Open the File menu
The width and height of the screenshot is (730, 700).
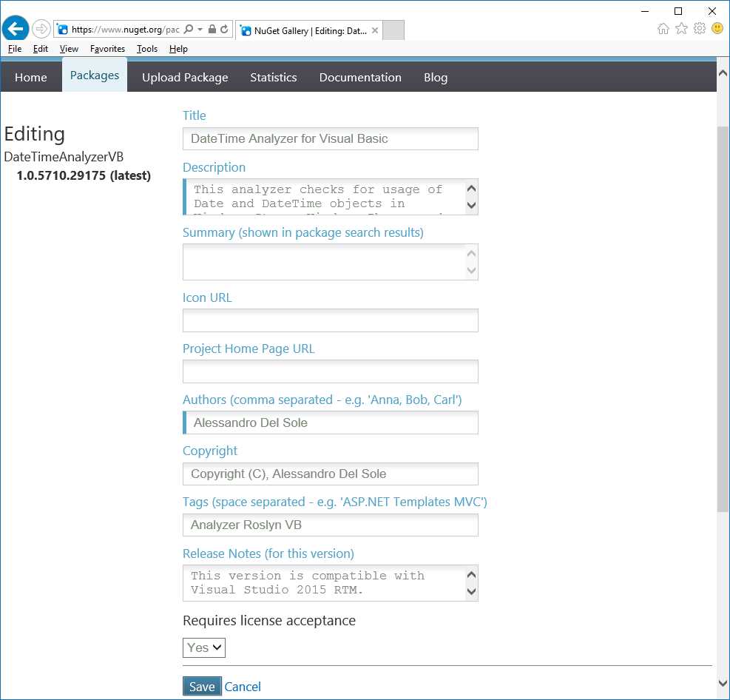(x=15, y=49)
